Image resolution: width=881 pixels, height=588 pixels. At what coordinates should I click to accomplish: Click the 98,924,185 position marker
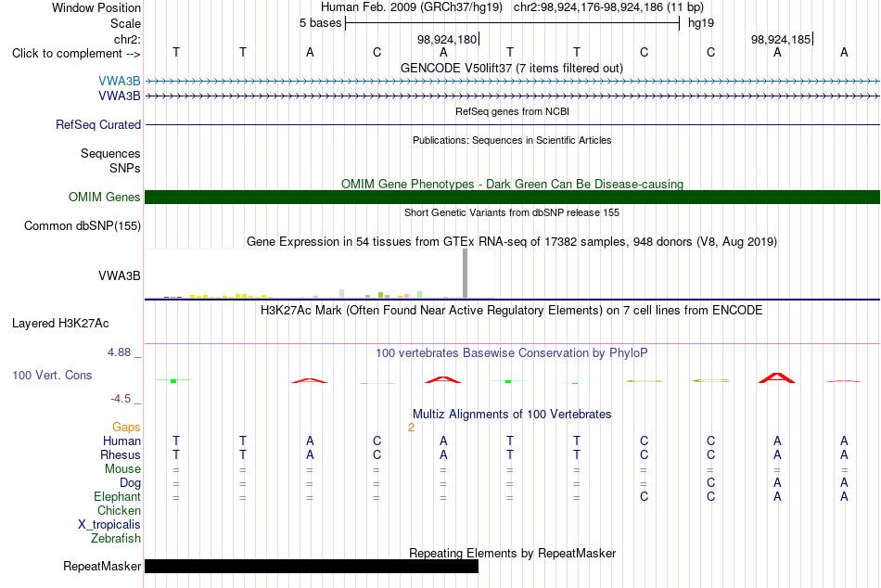pyautogui.click(x=782, y=39)
